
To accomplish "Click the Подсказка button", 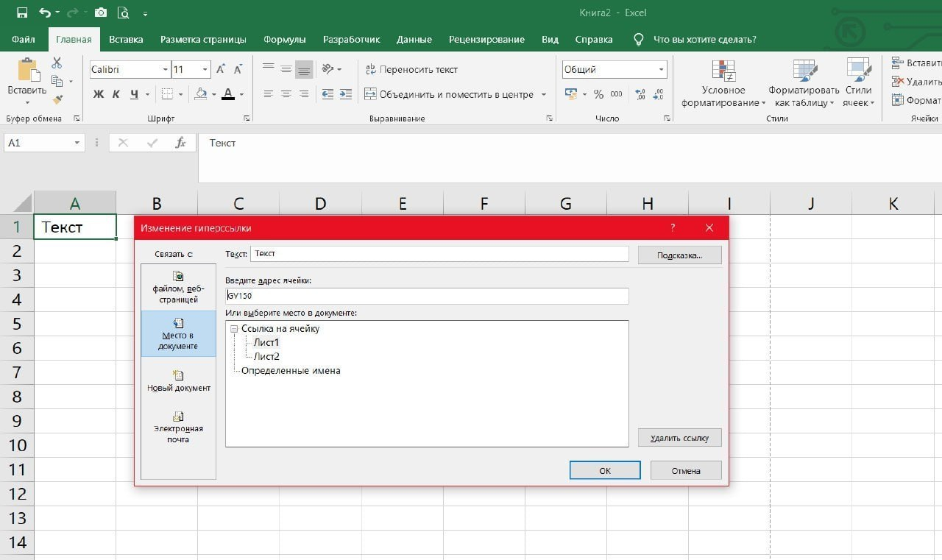I will 679,255.
